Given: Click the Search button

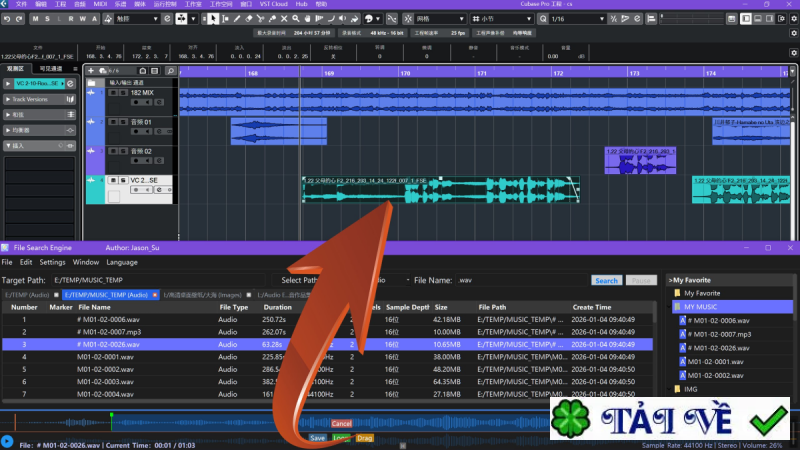Looking at the screenshot, I should (606, 281).
